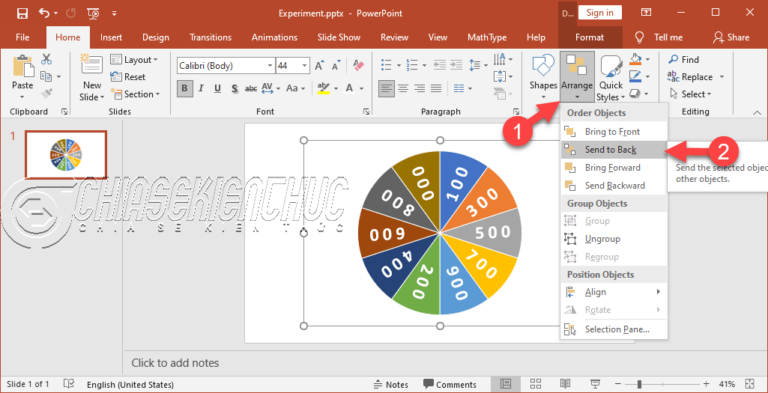Click the New Slide icon
Image resolution: width=768 pixels, height=393 pixels.
tap(92, 65)
